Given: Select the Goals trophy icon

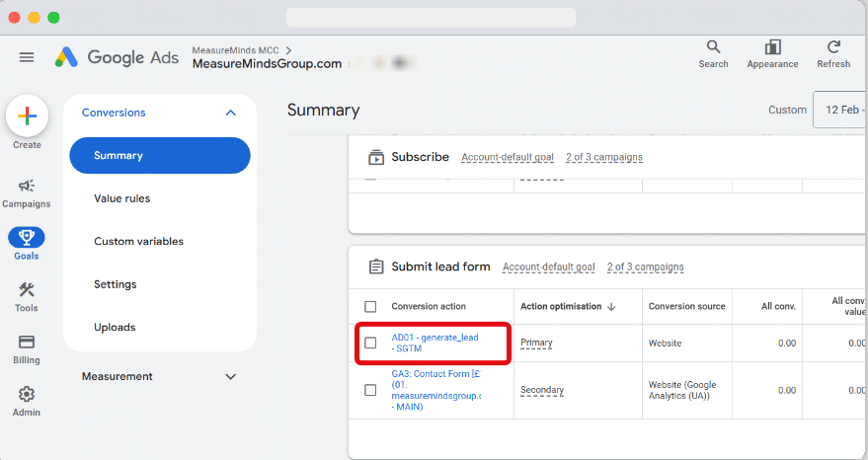Looking at the screenshot, I should 26,238.
